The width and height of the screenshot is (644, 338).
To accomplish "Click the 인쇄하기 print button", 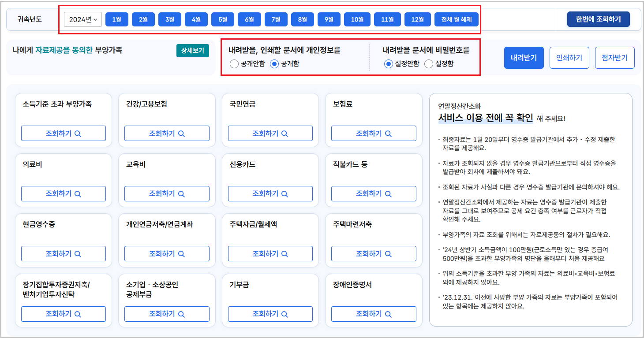I will pos(569,57).
